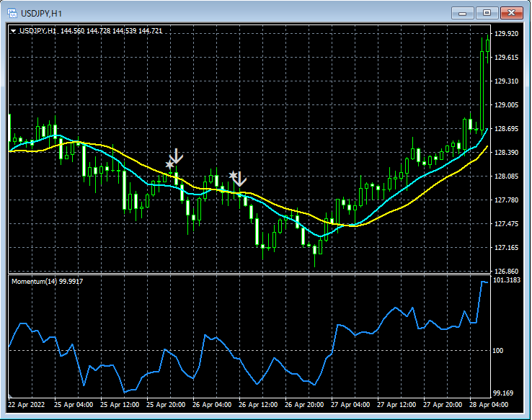Click the Momentum(14) 99.9917 indicator label

point(47,282)
